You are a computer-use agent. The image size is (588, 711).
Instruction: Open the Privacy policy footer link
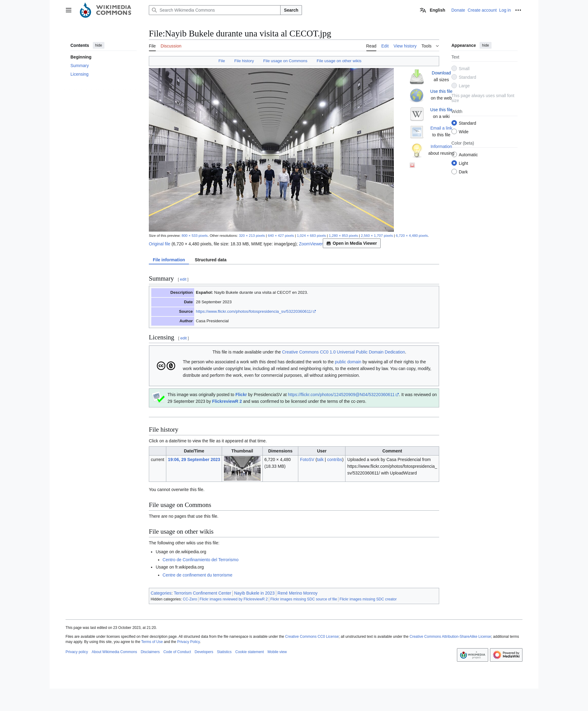pyautogui.click(x=77, y=652)
